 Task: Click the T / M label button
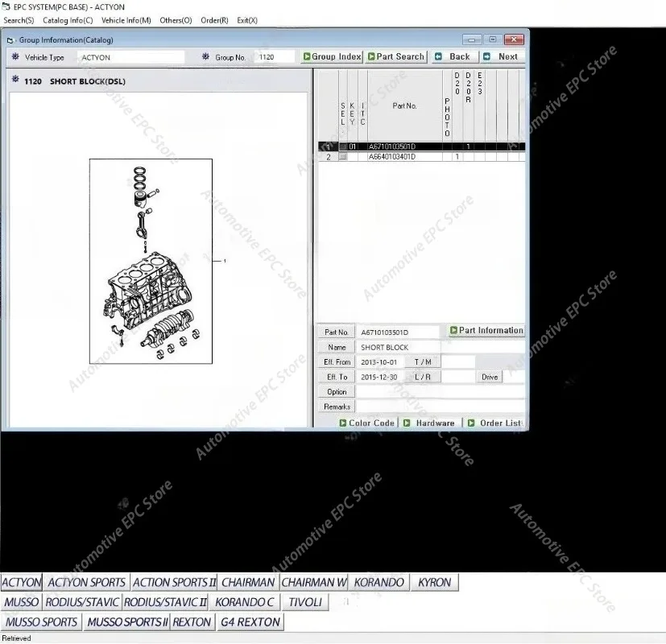tap(423, 362)
